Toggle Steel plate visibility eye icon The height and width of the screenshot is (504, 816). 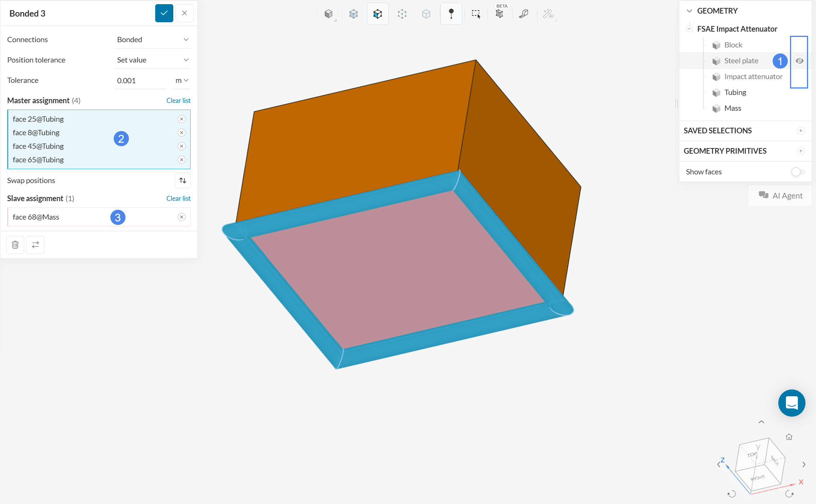coord(799,61)
